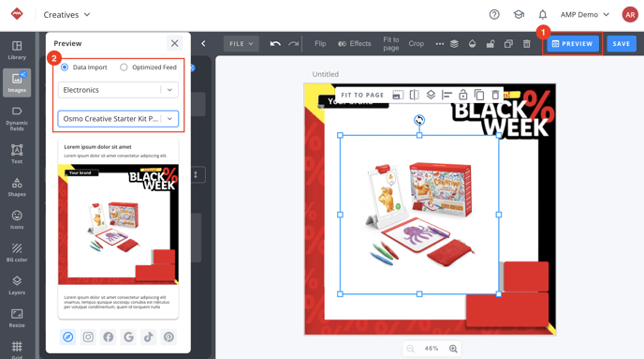Screen dimensions: 644x359
Task: Click the 46% zoom level value
Action: coord(432,349)
